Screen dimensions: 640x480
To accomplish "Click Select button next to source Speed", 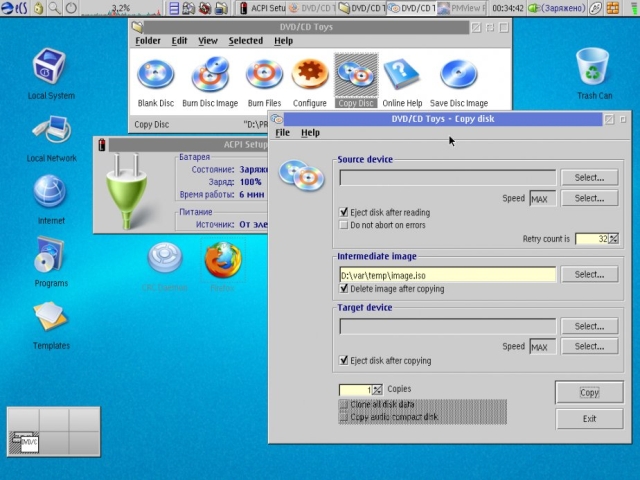I will [x=589, y=198].
